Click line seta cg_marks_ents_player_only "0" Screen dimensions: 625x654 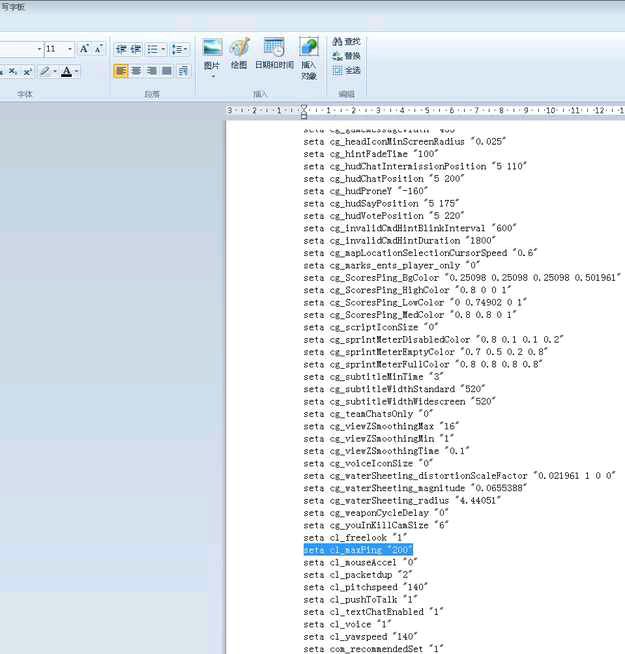click(392, 265)
